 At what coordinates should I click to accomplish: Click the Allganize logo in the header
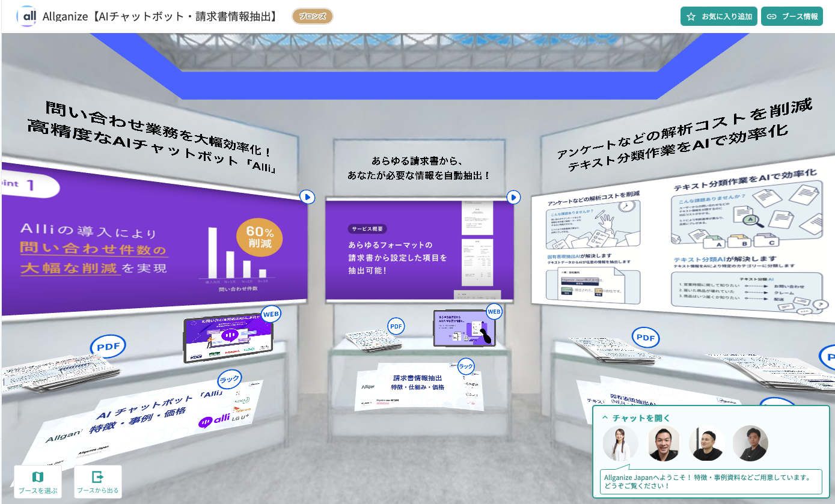[x=27, y=16]
